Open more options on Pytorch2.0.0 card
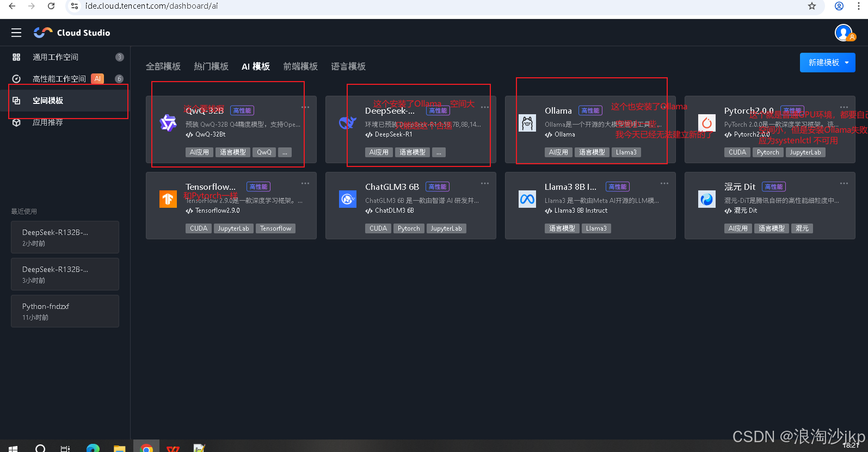Image resolution: width=868 pixels, height=452 pixels. click(844, 107)
